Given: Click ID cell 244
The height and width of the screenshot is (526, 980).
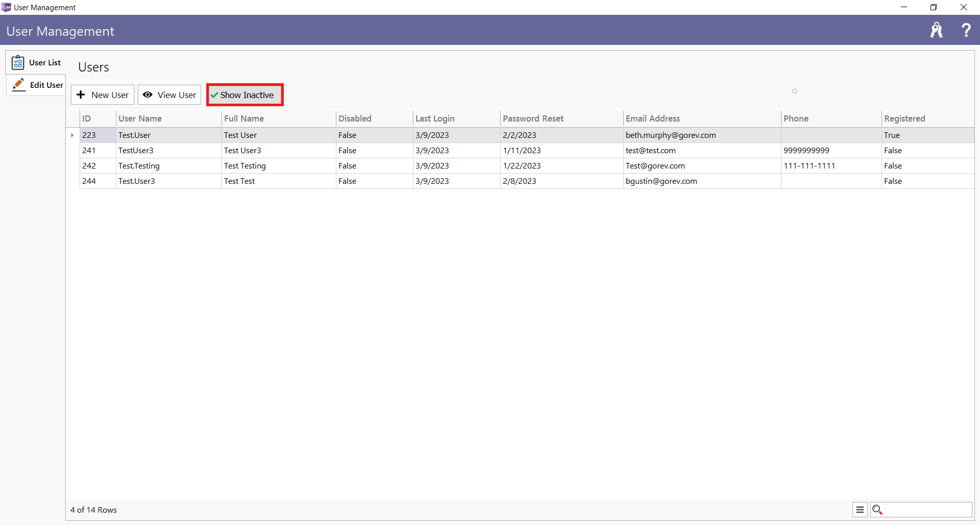Looking at the screenshot, I should 98,181.
